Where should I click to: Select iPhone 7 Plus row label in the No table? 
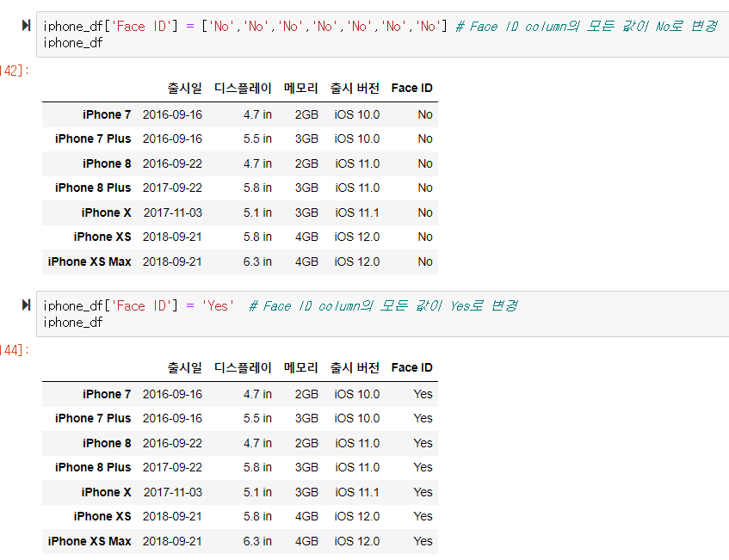[93, 139]
